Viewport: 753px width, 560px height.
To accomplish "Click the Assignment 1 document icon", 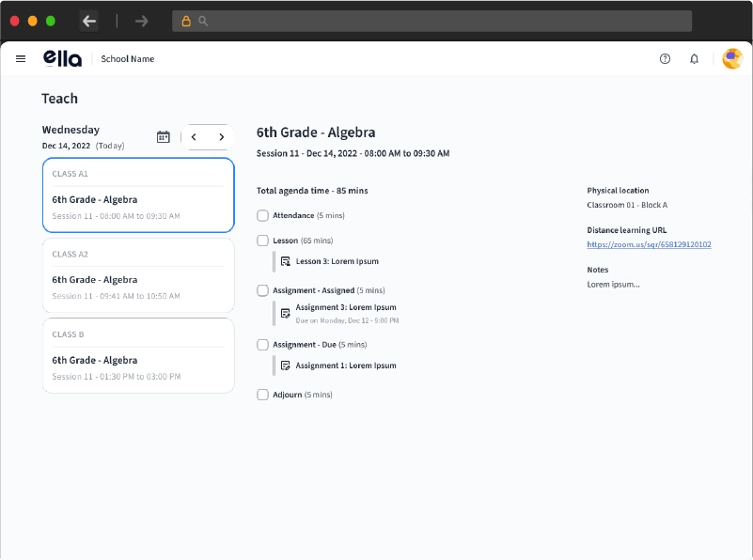I will 286,366.
